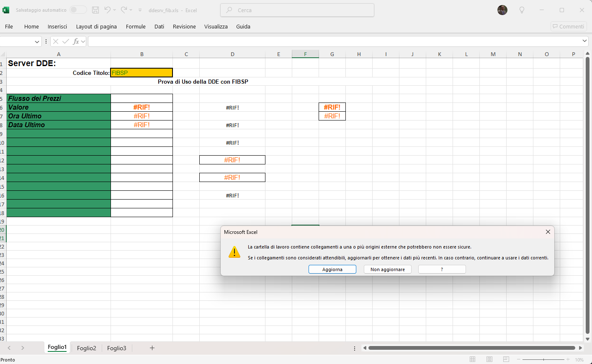Open the File menu
The width and height of the screenshot is (592, 364).
tap(9, 26)
